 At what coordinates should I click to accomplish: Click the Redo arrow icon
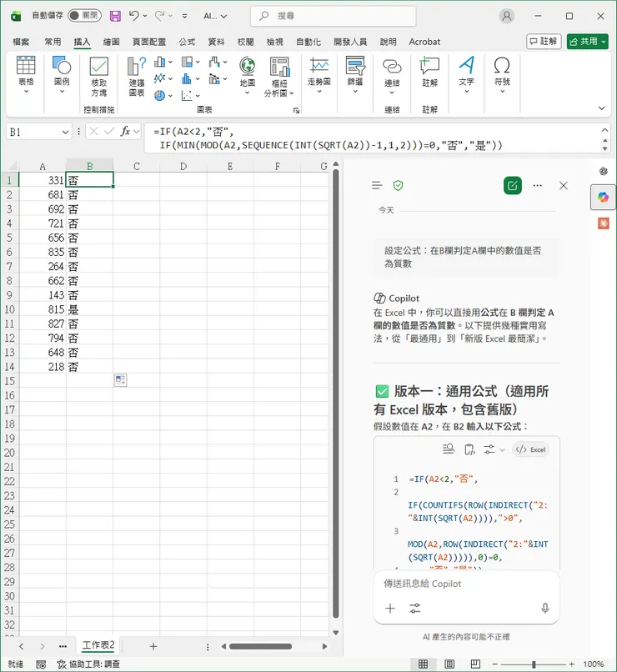point(159,16)
